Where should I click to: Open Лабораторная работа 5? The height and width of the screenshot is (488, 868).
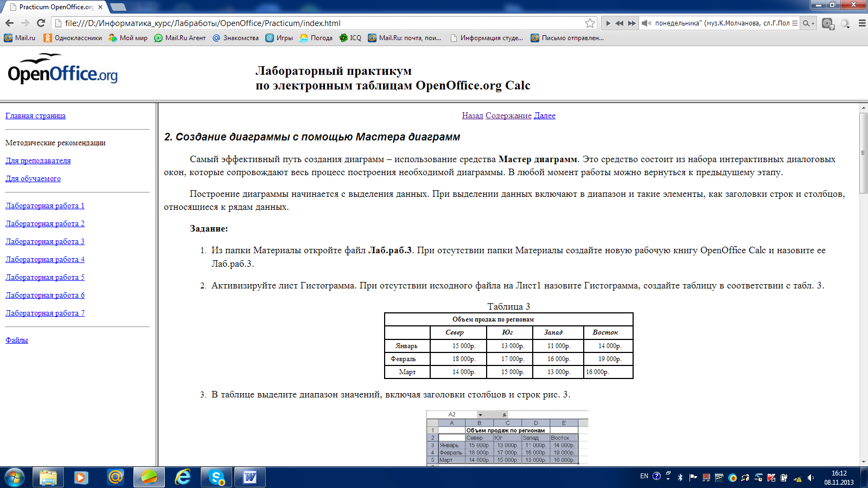(45, 277)
